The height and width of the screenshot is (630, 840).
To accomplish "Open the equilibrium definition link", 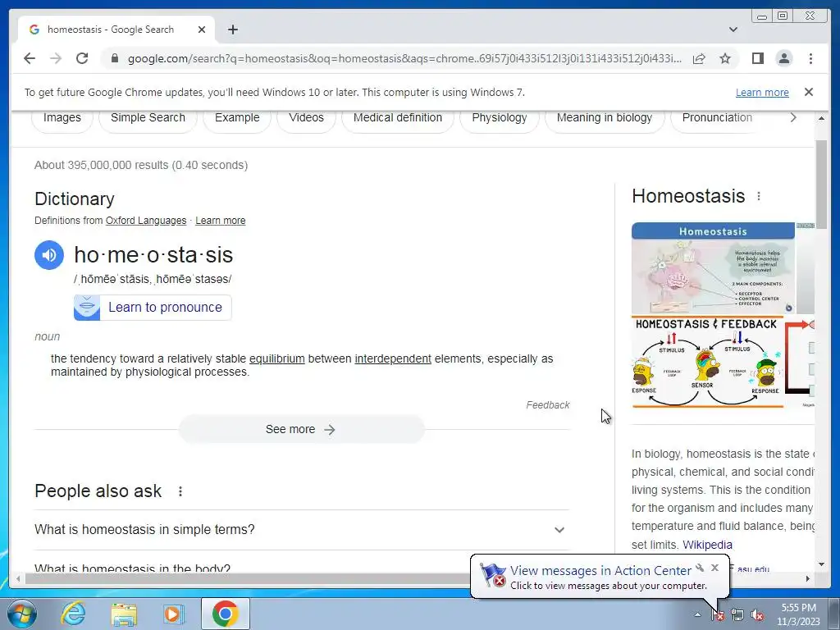I will 277,358.
